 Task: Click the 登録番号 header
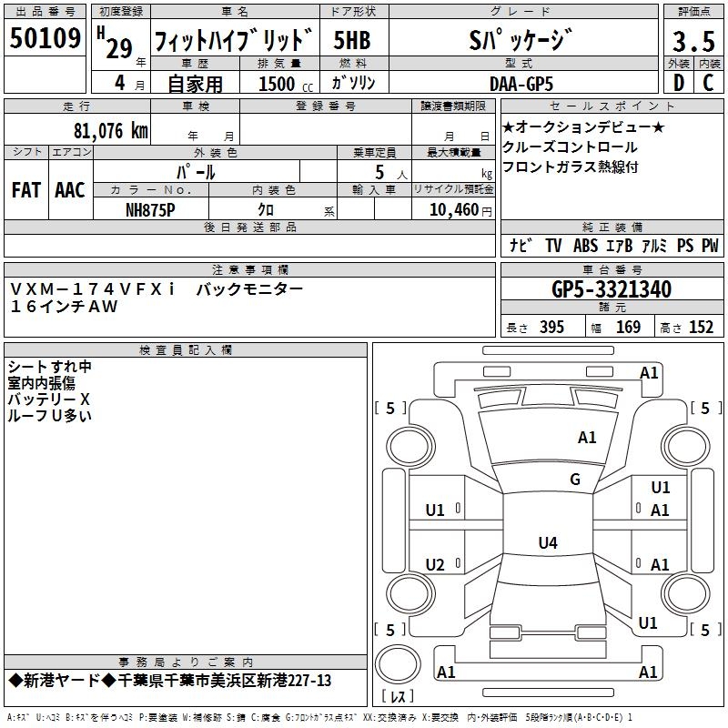326,106
